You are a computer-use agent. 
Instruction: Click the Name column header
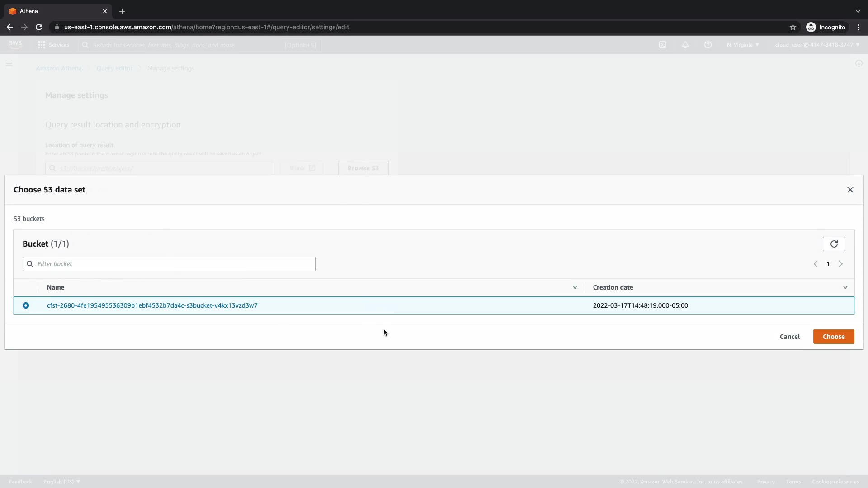[x=56, y=287]
